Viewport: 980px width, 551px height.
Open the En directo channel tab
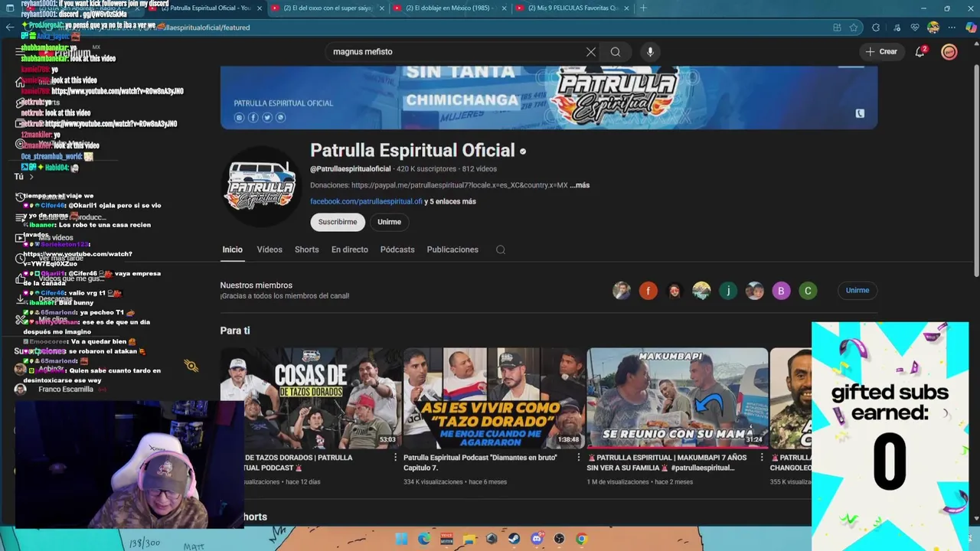[x=350, y=249]
